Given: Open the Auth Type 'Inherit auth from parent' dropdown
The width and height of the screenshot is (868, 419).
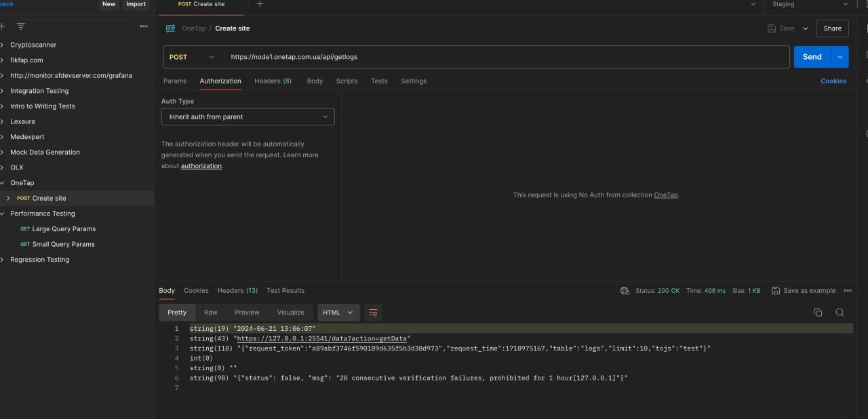Looking at the screenshot, I should 248,117.
